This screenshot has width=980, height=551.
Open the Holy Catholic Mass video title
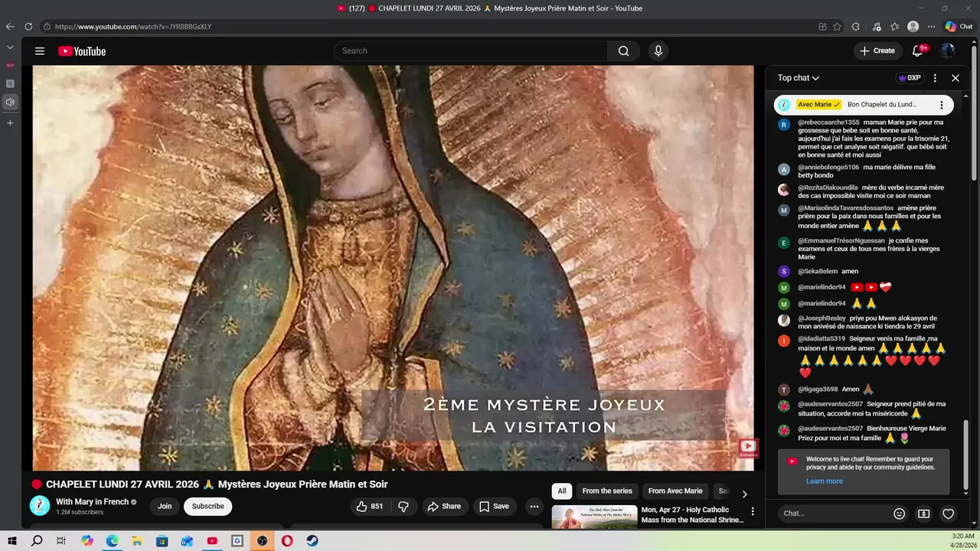[692, 515]
